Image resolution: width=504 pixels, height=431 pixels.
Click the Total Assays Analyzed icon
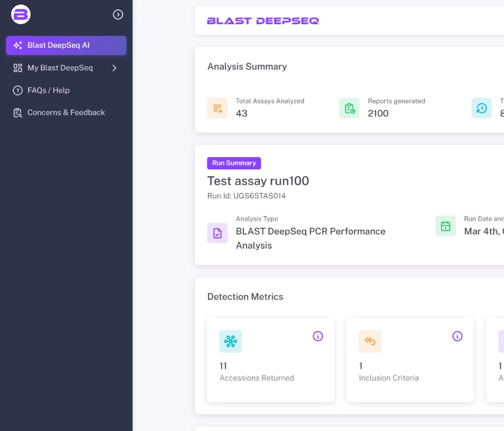(218, 108)
